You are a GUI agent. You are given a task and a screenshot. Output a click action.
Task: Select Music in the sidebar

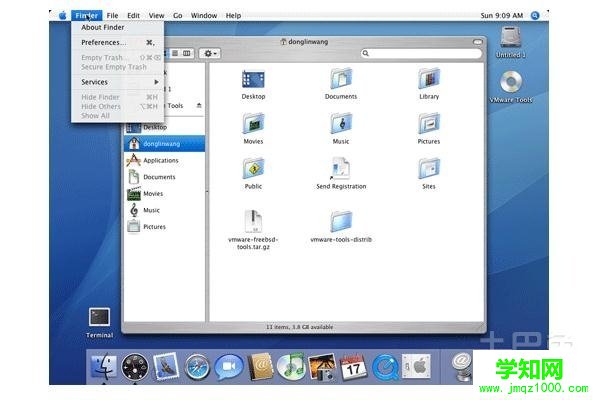coord(165,210)
